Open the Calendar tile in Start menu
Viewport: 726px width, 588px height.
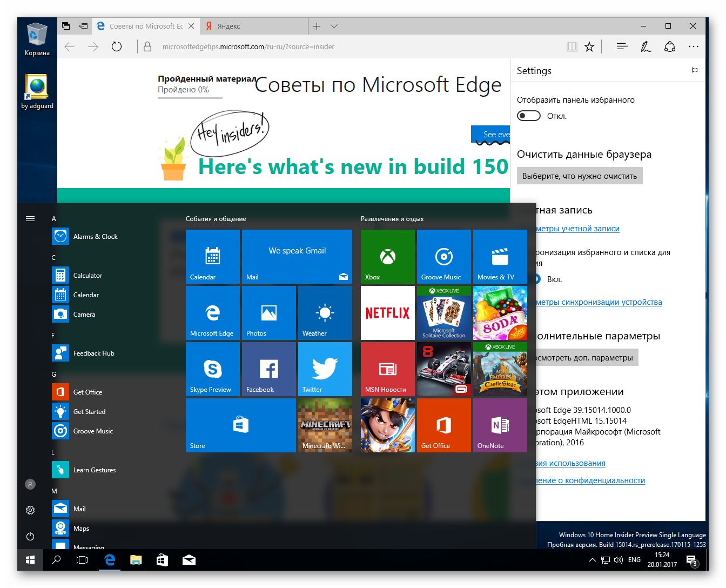[212, 257]
